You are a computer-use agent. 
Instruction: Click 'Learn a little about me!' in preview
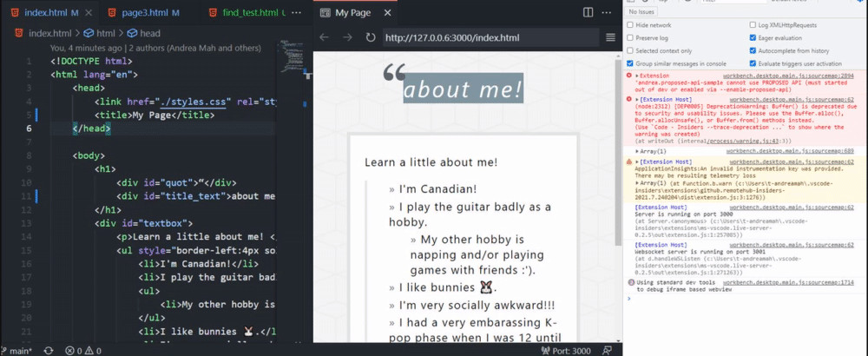(431, 162)
